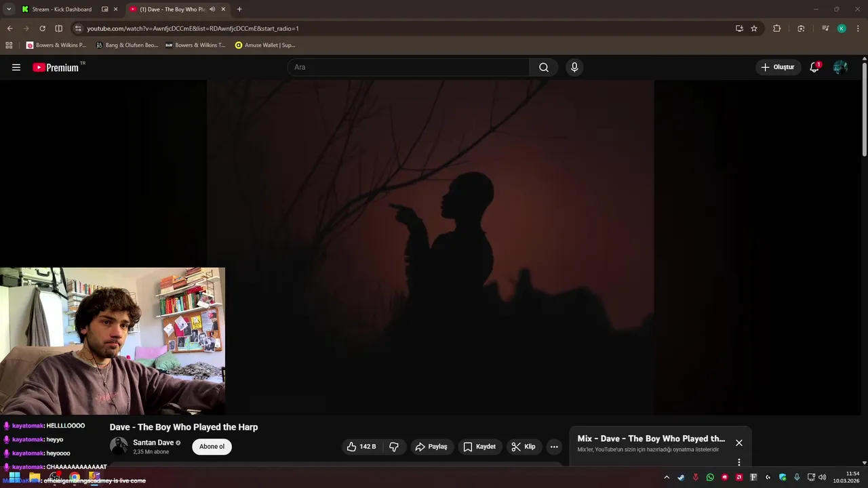
Task: Focus the Ara search field
Action: pyautogui.click(x=408, y=67)
